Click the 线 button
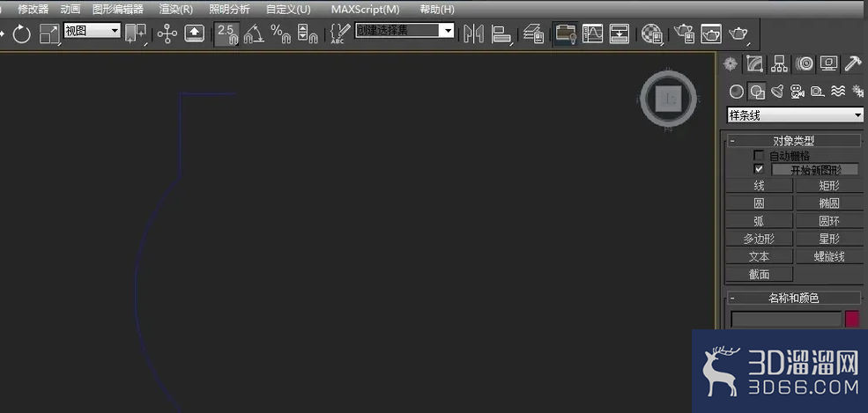The width and height of the screenshot is (868, 413). point(759,186)
